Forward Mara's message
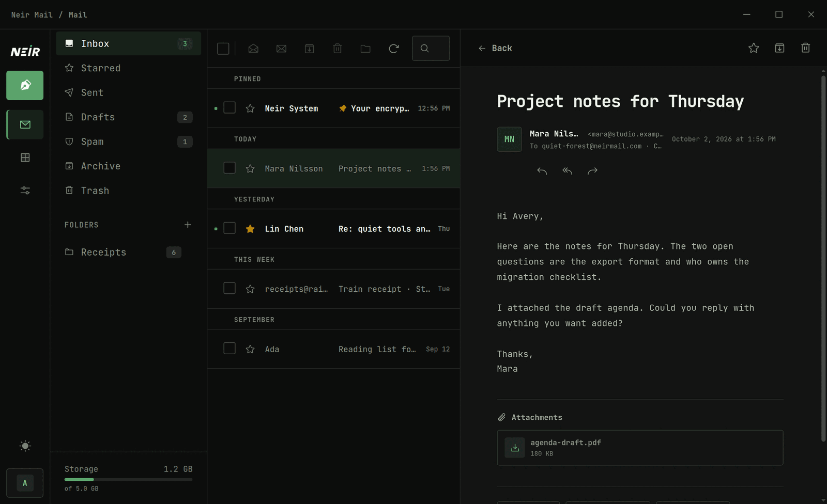This screenshot has width=827, height=504. (x=592, y=171)
